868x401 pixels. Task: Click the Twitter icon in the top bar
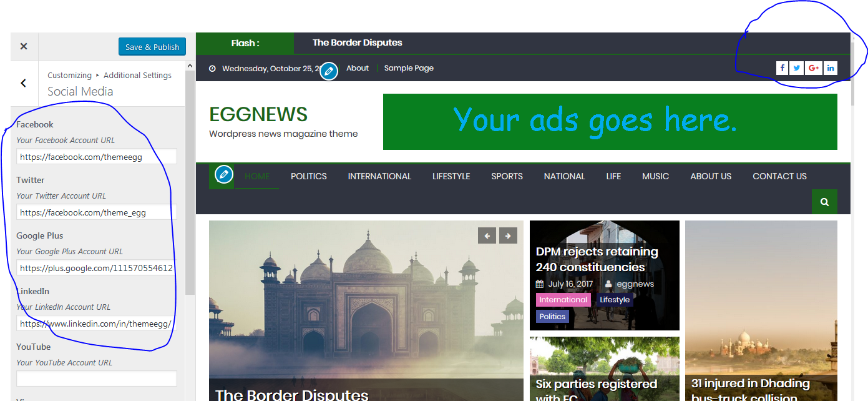click(x=797, y=68)
